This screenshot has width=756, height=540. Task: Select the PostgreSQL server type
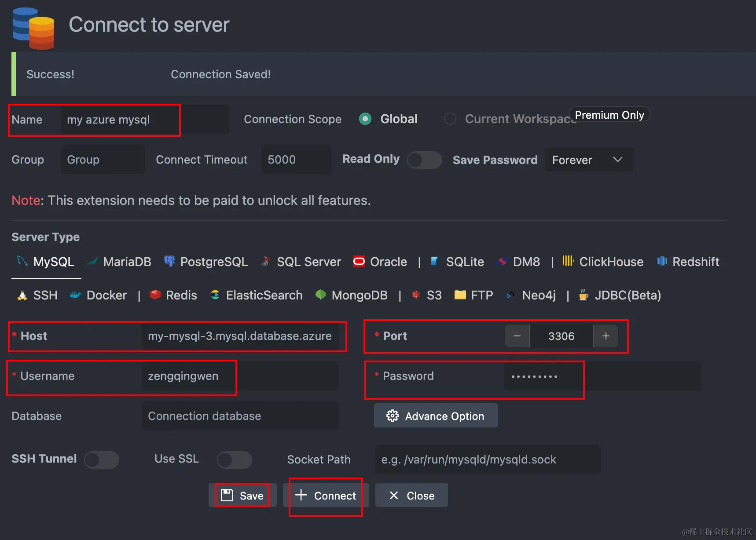tap(206, 262)
